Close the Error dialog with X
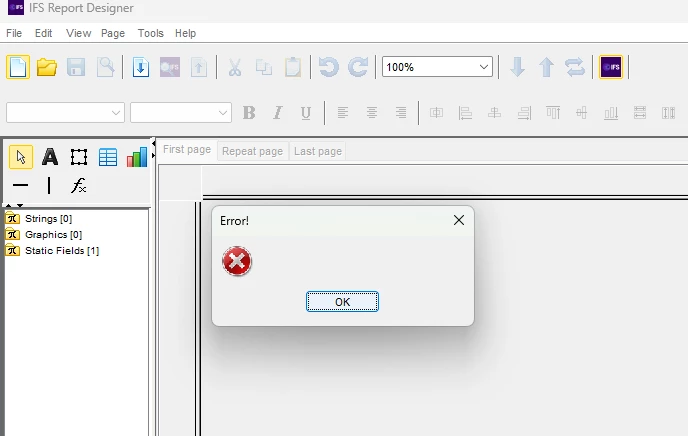Viewport: 688px width, 436px height. coord(459,220)
